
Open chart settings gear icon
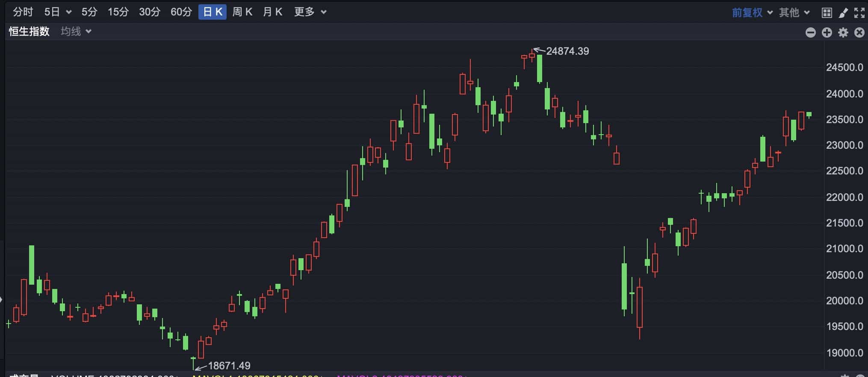click(x=843, y=32)
